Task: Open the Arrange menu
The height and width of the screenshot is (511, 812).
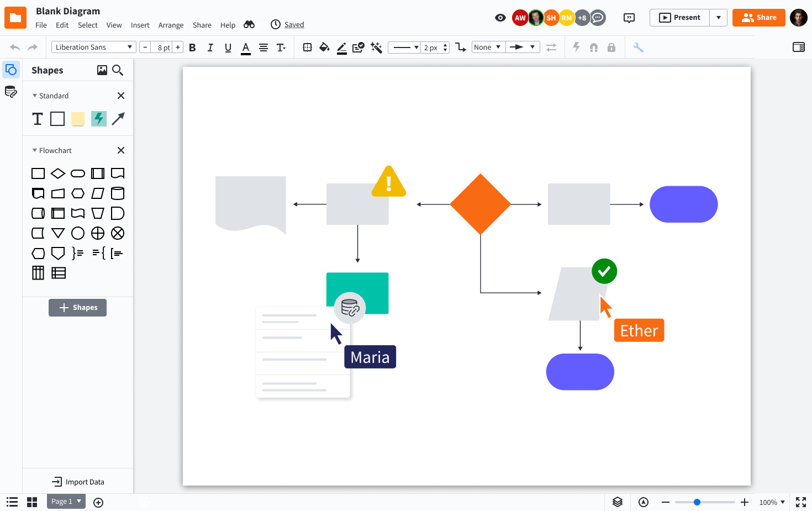Action: [171, 25]
